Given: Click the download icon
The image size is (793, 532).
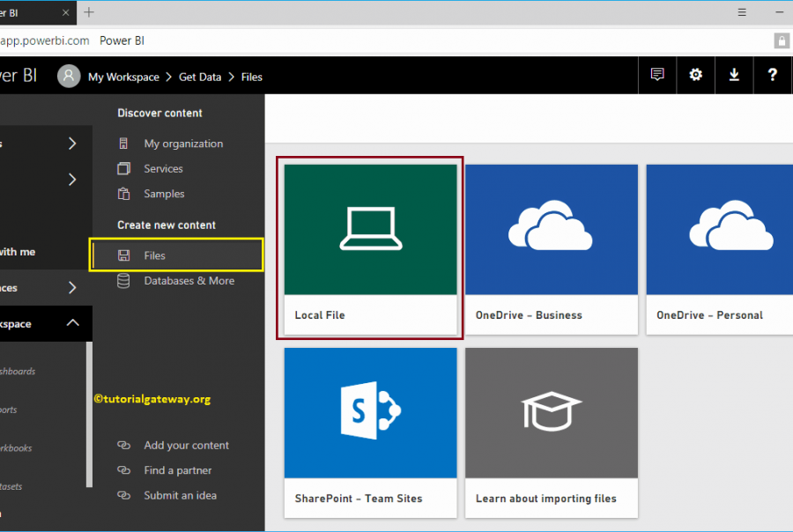Looking at the screenshot, I should click(x=734, y=75).
